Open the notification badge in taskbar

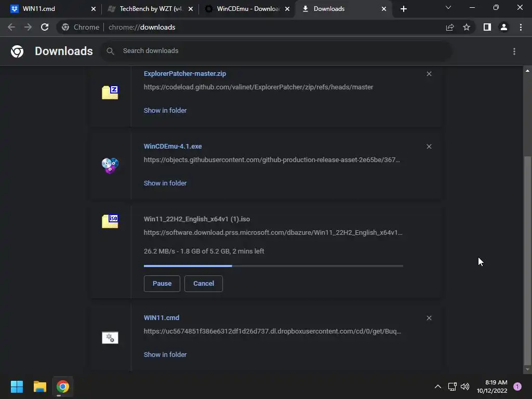coord(517,387)
